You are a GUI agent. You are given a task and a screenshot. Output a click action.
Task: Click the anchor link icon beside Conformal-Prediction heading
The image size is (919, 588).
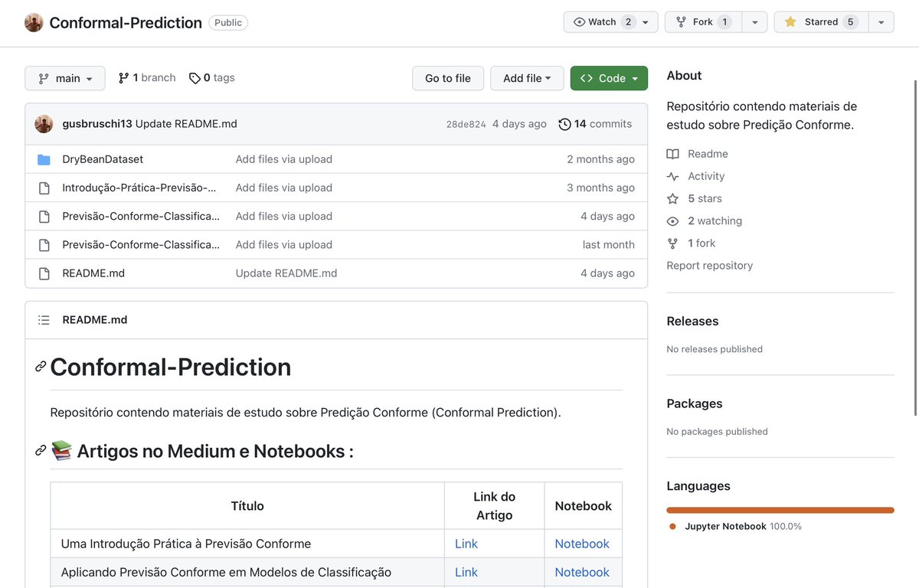click(41, 367)
